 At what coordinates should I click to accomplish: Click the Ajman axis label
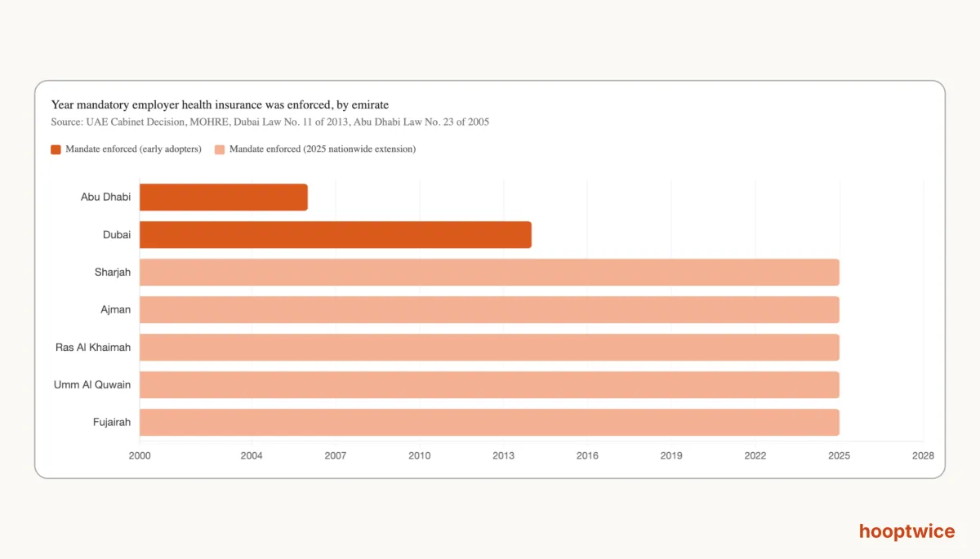(x=115, y=310)
